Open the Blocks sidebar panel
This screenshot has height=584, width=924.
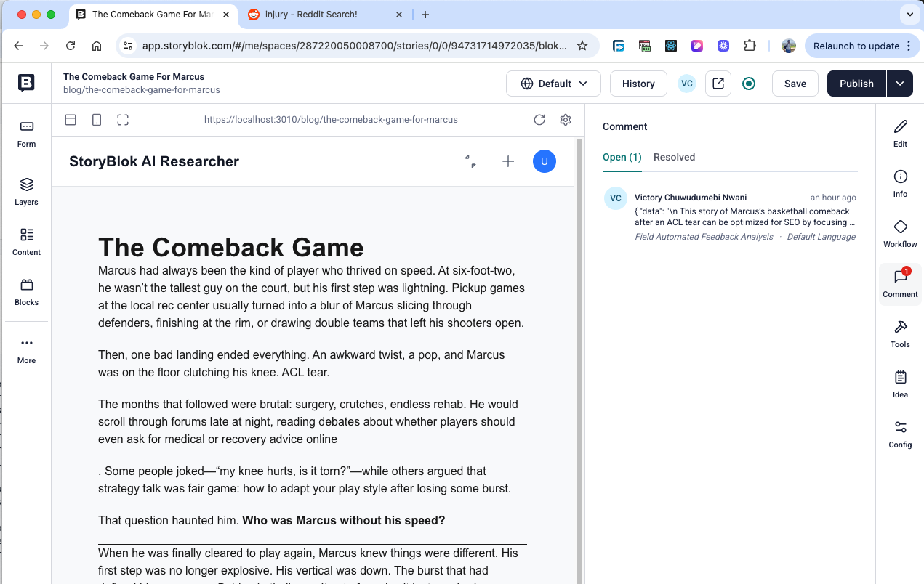[x=26, y=292]
